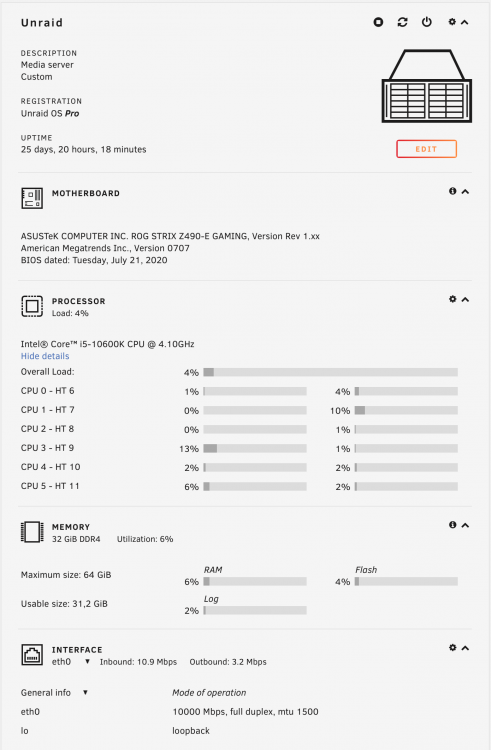View memory info icon details
This screenshot has width=491, height=750.
point(452,525)
